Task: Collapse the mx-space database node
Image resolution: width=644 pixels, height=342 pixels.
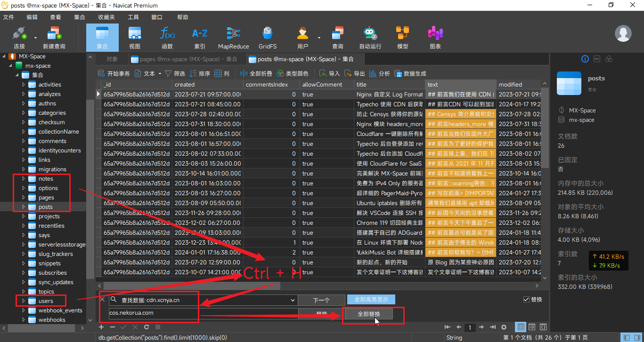Action: (x=10, y=66)
